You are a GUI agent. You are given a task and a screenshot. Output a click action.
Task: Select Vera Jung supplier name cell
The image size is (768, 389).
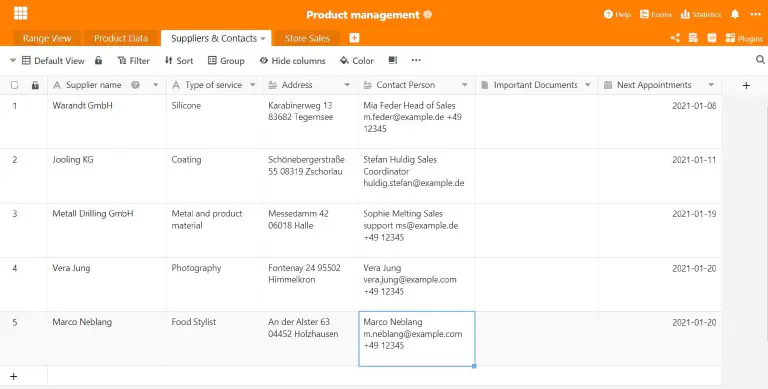(107, 284)
